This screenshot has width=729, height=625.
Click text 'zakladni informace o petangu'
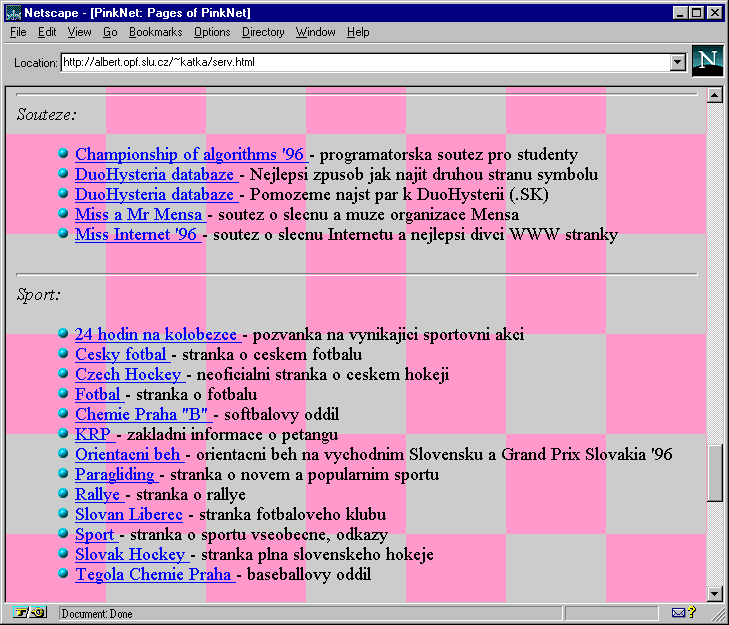(x=232, y=434)
